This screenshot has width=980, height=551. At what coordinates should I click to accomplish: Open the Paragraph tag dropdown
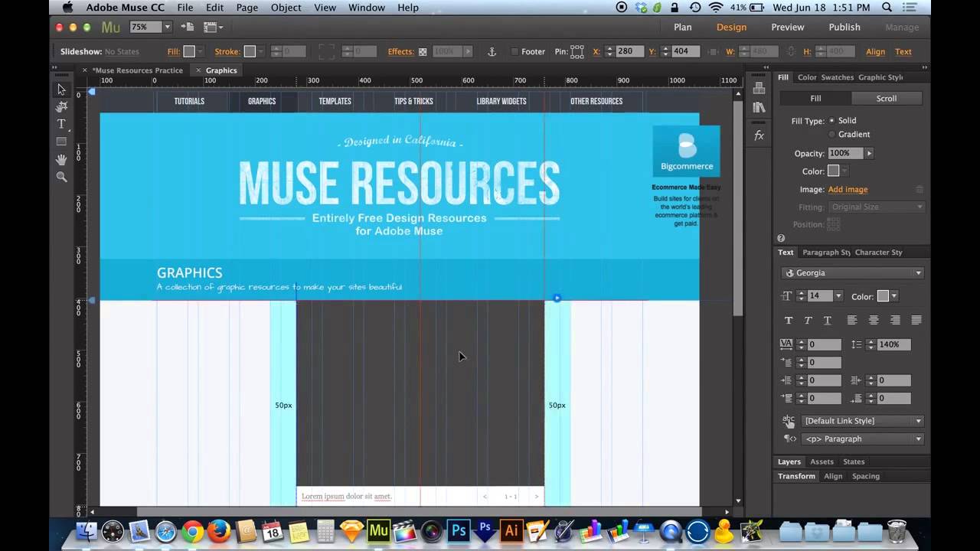(862, 439)
